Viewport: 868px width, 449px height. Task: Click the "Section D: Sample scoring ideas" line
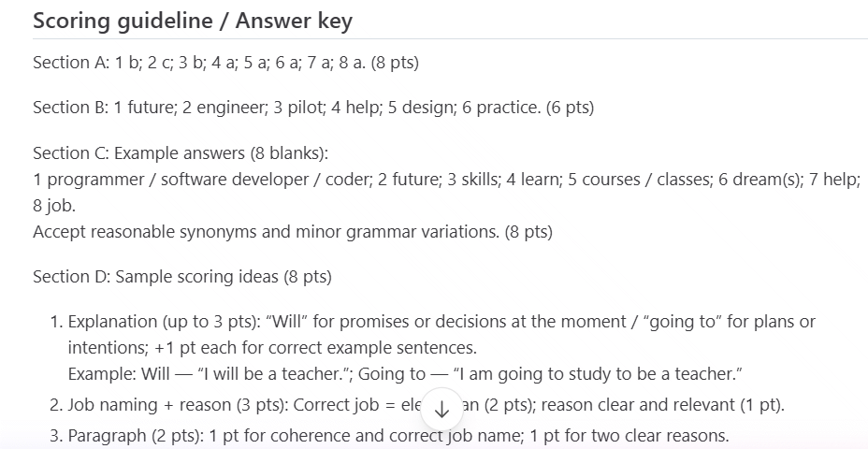pyautogui.click(x=181, y=277)
